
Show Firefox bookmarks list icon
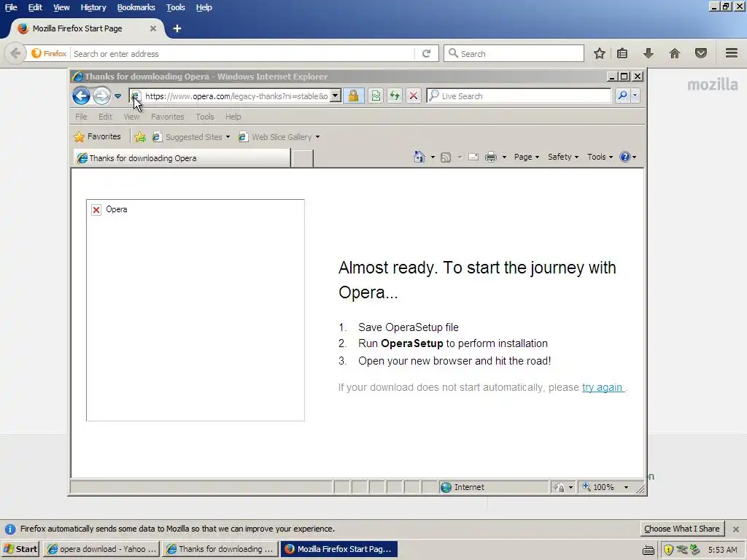tap(622, 53)
